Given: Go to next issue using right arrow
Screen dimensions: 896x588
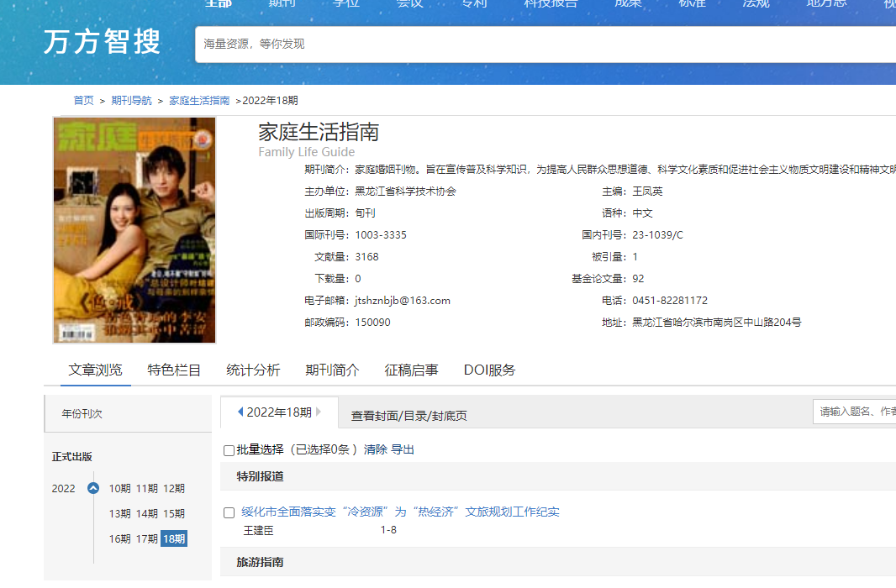Looking at the screenshot, I should pyautogui.click(x=319, y=412).
